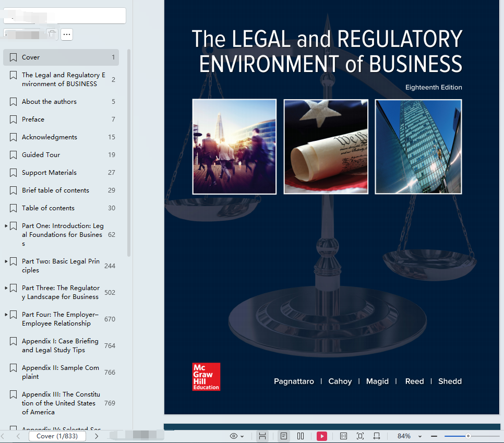Open 'Part One: Introduction' bookmark text
The width and height of the screenshot is (504, 443).
click(63, 235)
